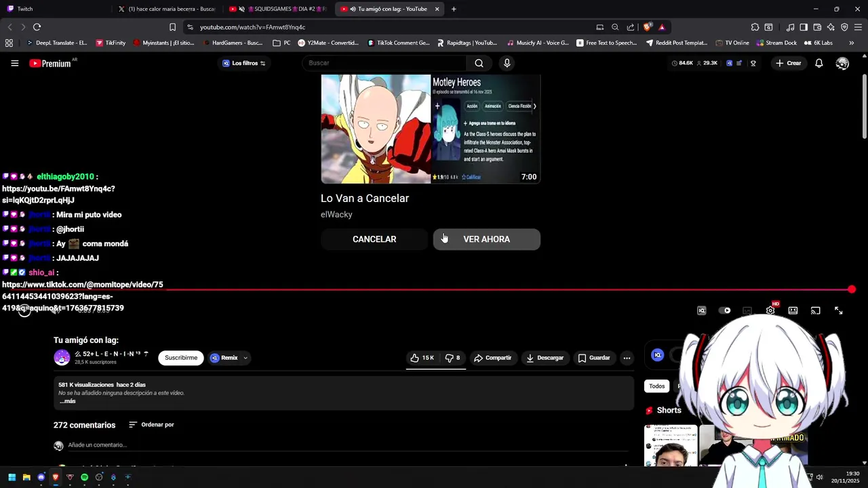Image resolution: width=868 pixels, height=488 pixels.
Task: Reload the current page
Action: (x=37, y=27)
